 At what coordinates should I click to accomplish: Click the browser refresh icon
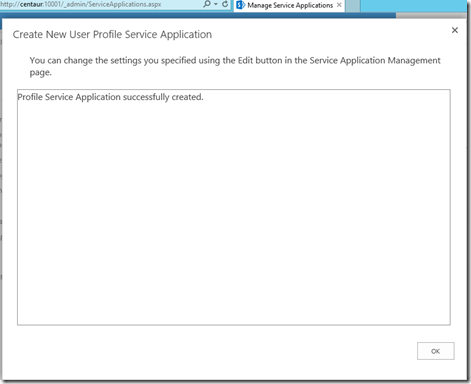225,4
